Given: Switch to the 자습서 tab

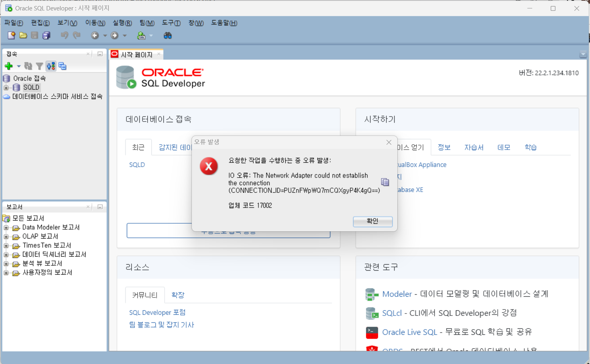Looking at the screenshot, I should pyautogui.click(x=474, y=147).
